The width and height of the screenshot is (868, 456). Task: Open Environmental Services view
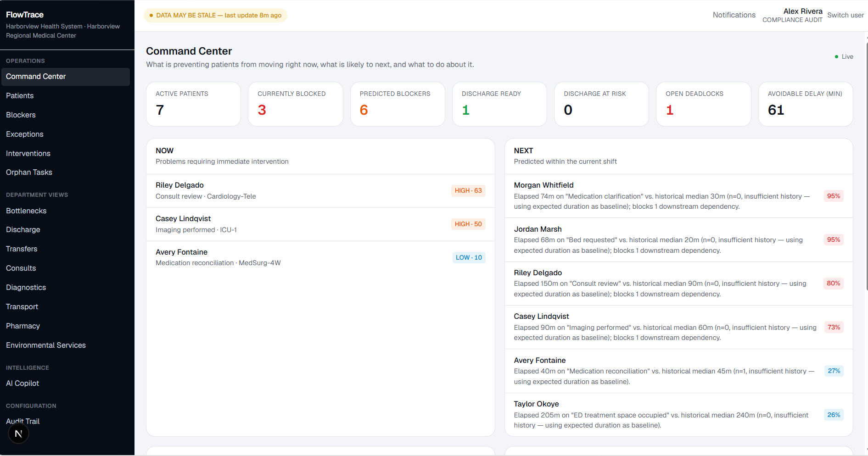point(66,345)
